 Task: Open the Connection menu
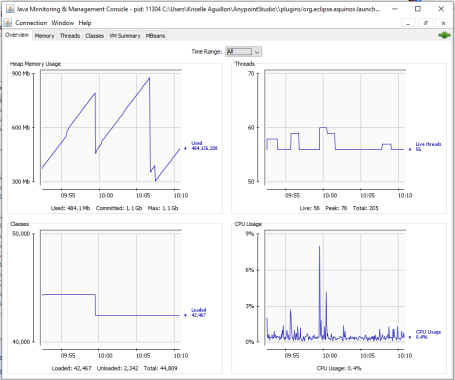point(31,23)
